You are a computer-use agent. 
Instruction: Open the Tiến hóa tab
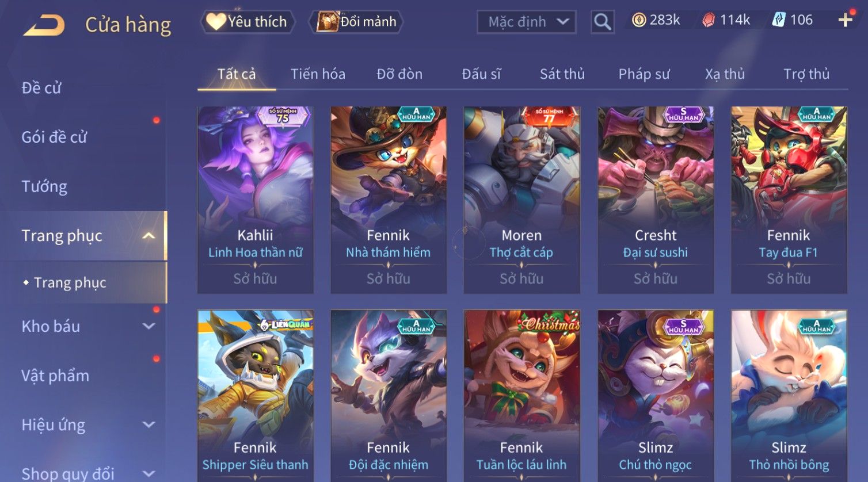(318, 74)
